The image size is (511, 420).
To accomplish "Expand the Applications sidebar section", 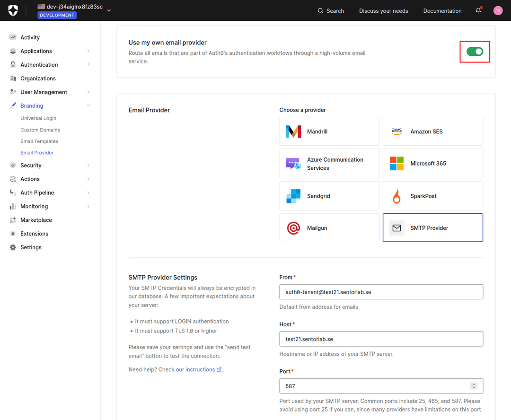I will pyautogui.click(x=49, y=51).
